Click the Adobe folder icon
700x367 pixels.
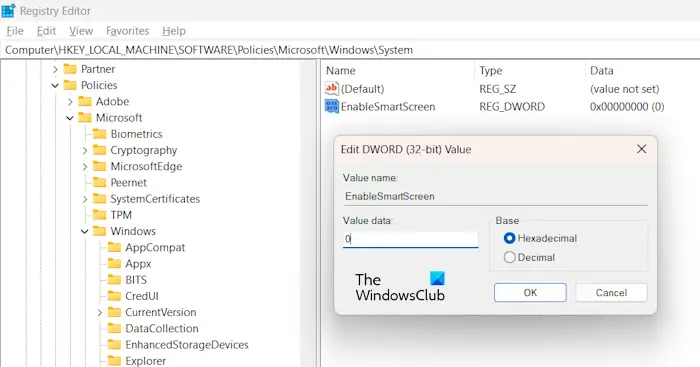pyautogui.click(x=85, y=101)
